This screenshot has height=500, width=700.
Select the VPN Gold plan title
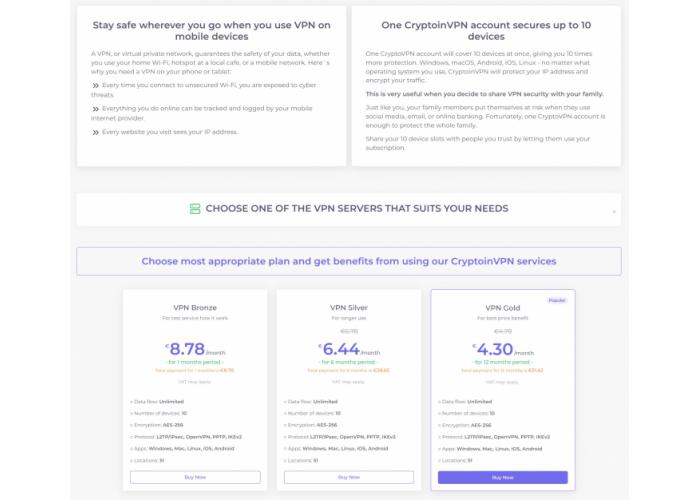click(503, 308)
